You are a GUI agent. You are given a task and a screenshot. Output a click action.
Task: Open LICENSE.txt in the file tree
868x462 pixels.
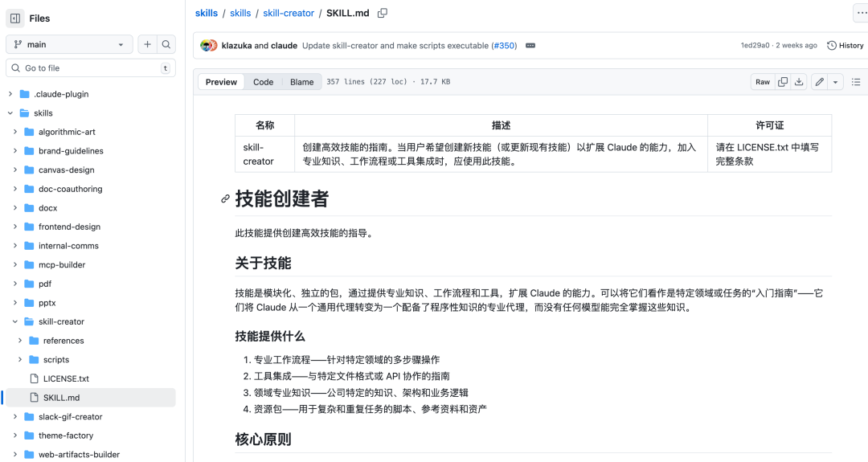pyautogui.click(x=66, y=378)
